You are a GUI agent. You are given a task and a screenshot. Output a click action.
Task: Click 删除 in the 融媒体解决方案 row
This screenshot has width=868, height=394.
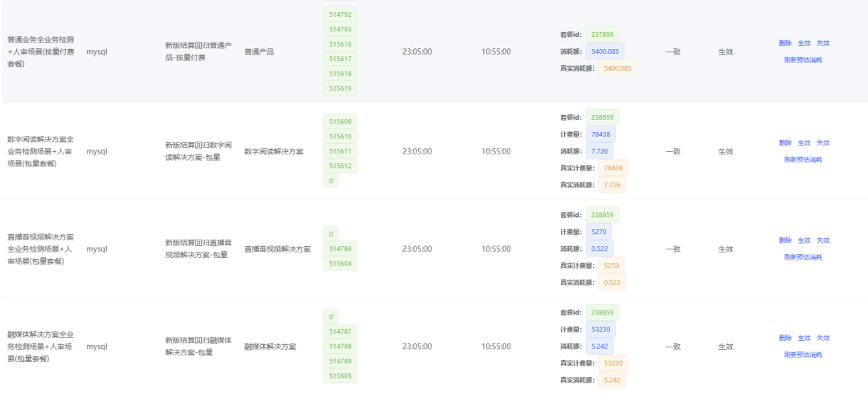[x=784, y=338]
